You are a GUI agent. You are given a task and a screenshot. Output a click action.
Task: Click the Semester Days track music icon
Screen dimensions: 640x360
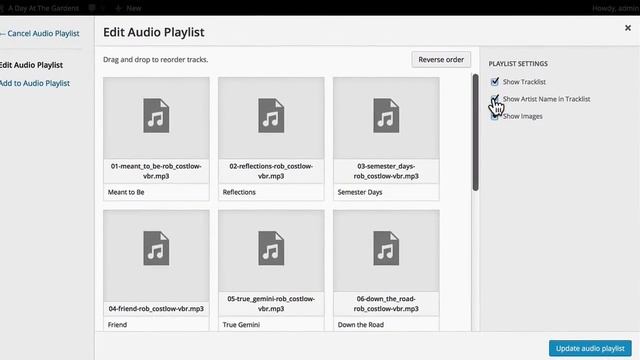(x=386, y=116)
